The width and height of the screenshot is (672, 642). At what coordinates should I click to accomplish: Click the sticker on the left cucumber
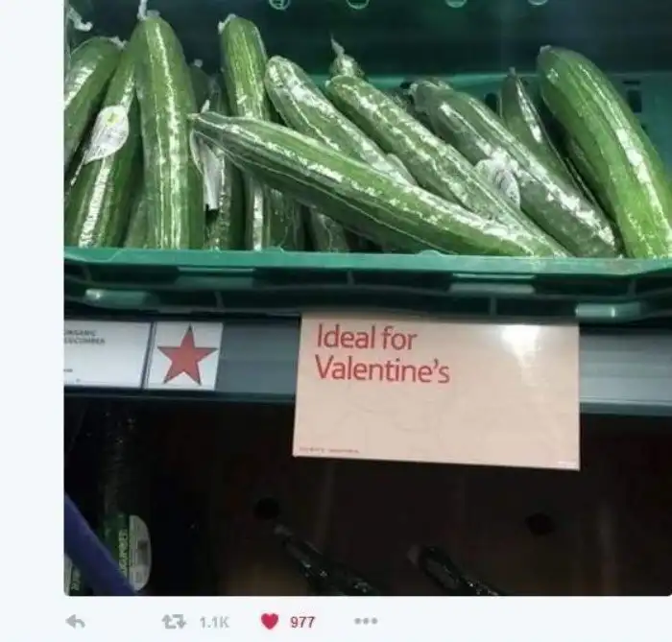pyautogui.click(x=108, y=134)
